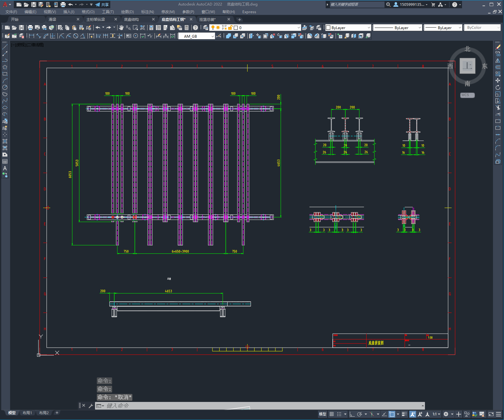504x420 pixels.
Task: Switch to the 挂篮总装 drawing tab
Action: tap(207, 19)
